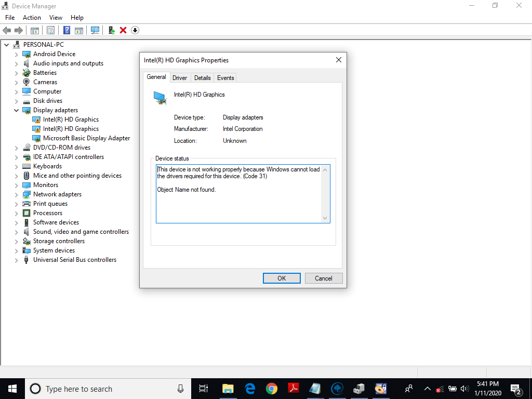Switch to the Details tab
The width and height of the screenshot is (532, 399).
203,78
